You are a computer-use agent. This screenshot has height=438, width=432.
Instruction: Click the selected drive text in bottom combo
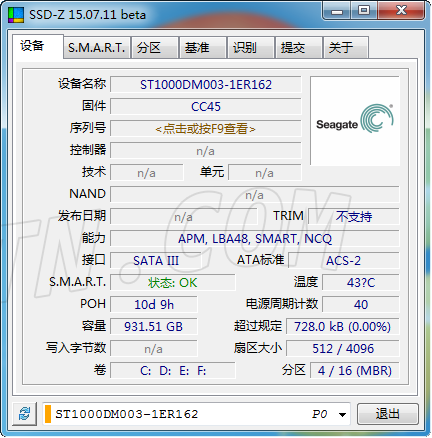coord(127,414)
